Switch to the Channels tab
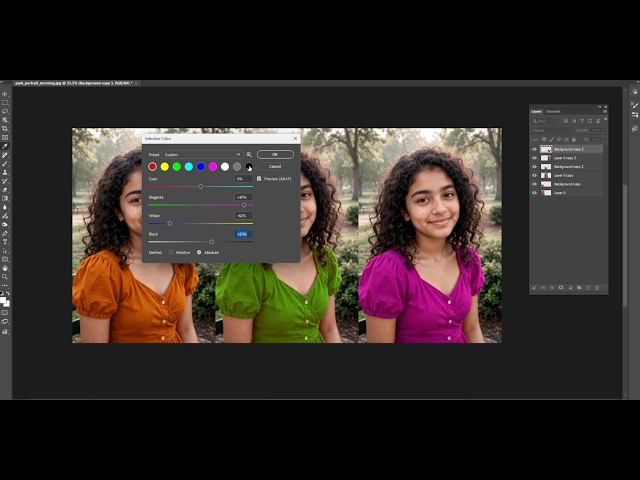This screenshot has width=640, height=480. [553, 111]
